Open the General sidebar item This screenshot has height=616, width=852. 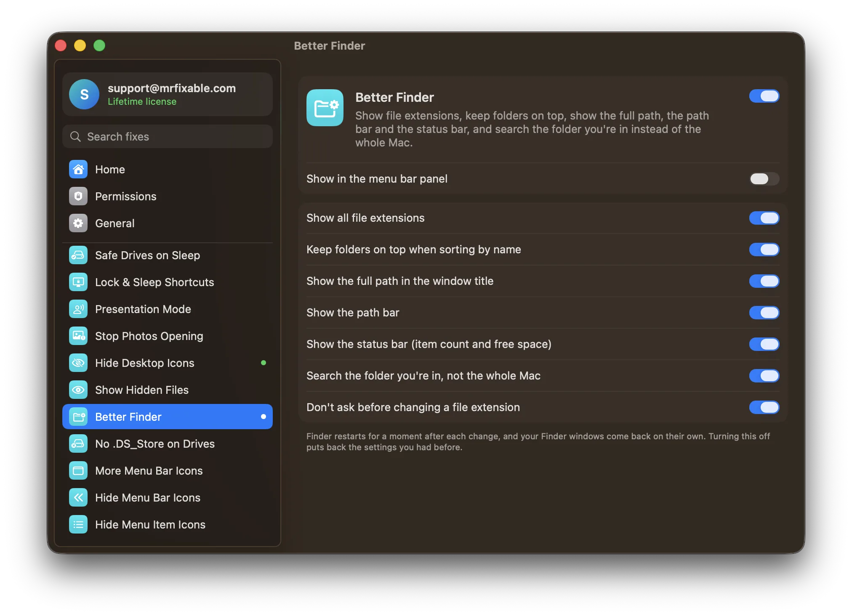[x=168, y=223]
